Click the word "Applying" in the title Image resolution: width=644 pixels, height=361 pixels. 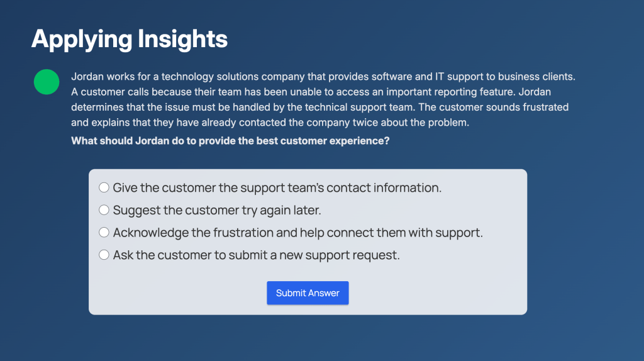(x=82, y=40)
